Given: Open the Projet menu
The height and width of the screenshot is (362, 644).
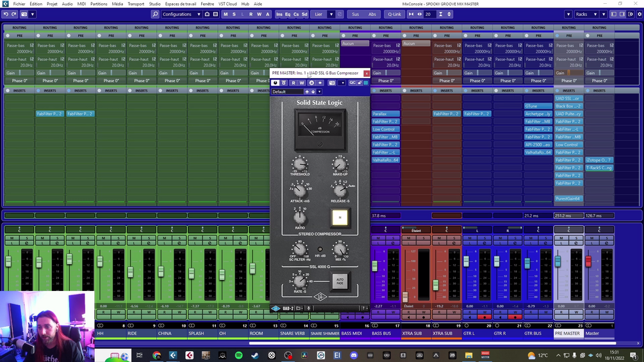Looking at the screenshot, I should (x=52, y=4).
